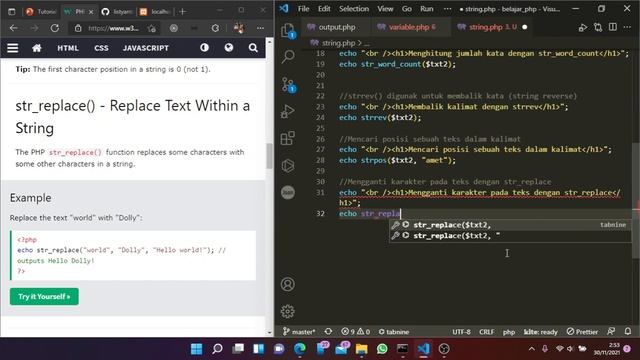This screenshot has height=360, width=640.
Task: Expand the hidden menus ellipsis in VS Code
Action: (447, 9)
